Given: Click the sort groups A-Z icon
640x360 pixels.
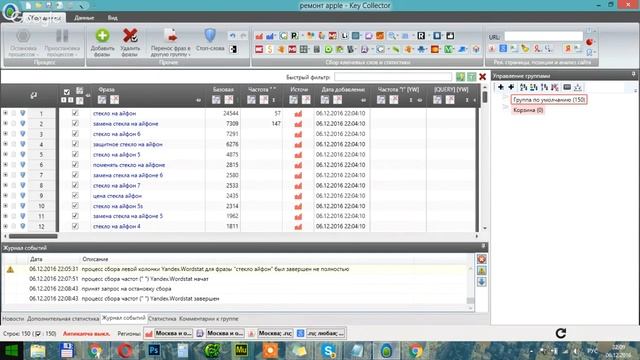Looking at the screenshot, I should click(524, 87).
